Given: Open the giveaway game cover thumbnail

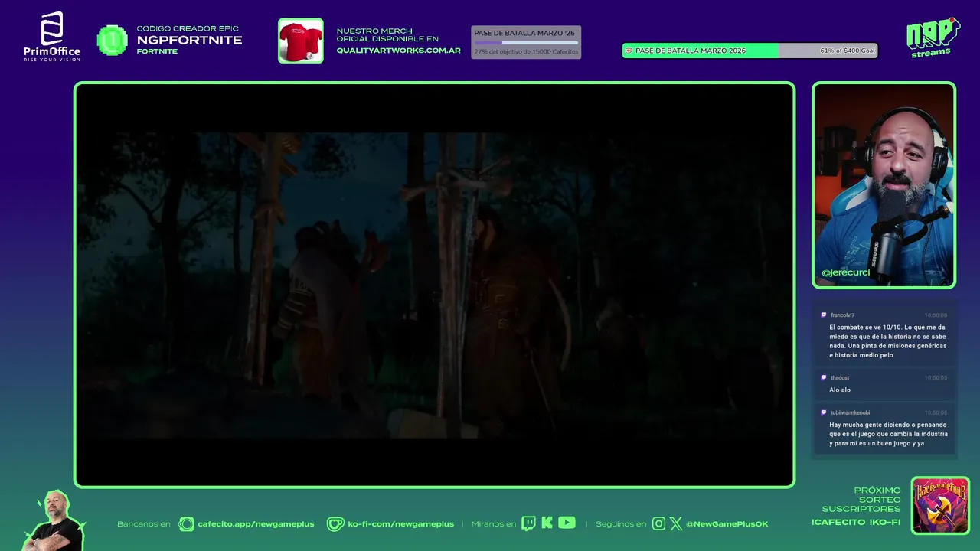Looking at the screenshot, I should (x=940, y=505).
